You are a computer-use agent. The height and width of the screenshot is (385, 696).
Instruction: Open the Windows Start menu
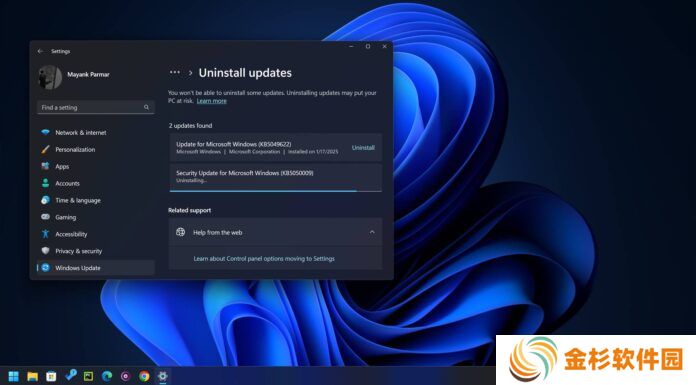pos(14,376)
